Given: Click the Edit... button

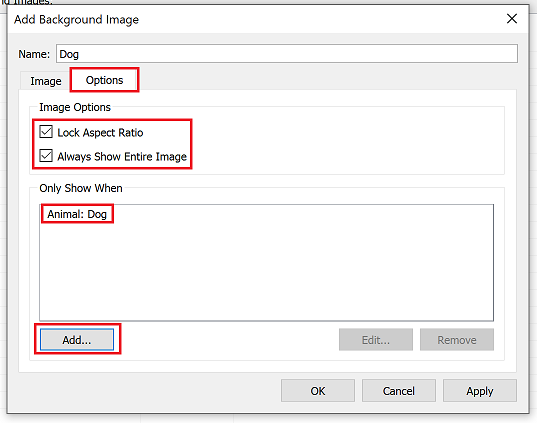Looking at the screenshot, I should [376, 340].
